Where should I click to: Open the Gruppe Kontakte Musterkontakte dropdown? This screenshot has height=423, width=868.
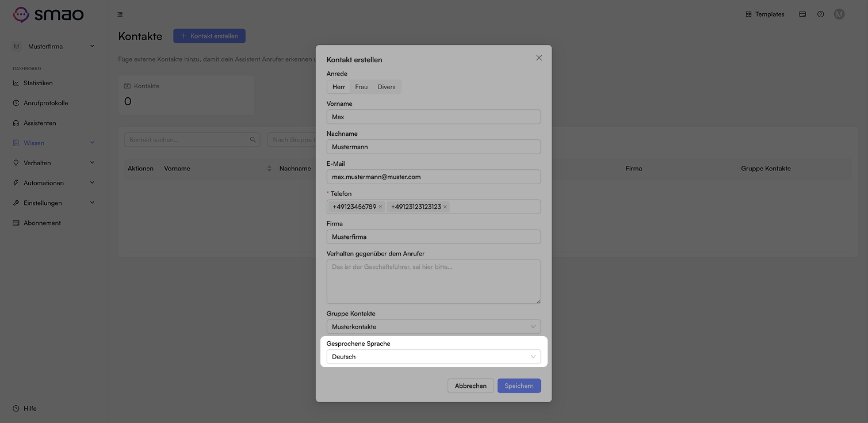[x=434, y=326]
